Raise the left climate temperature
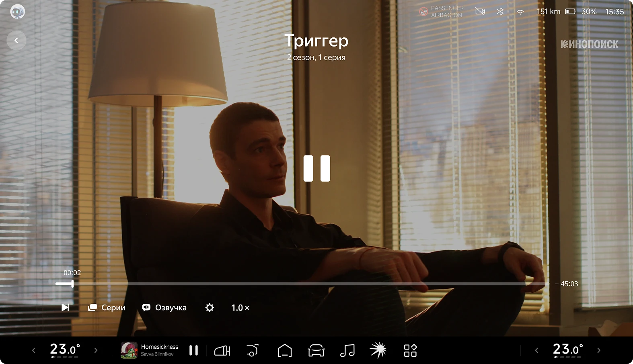Viewport: 633px width, 364px height. click(x=96, y=350)
